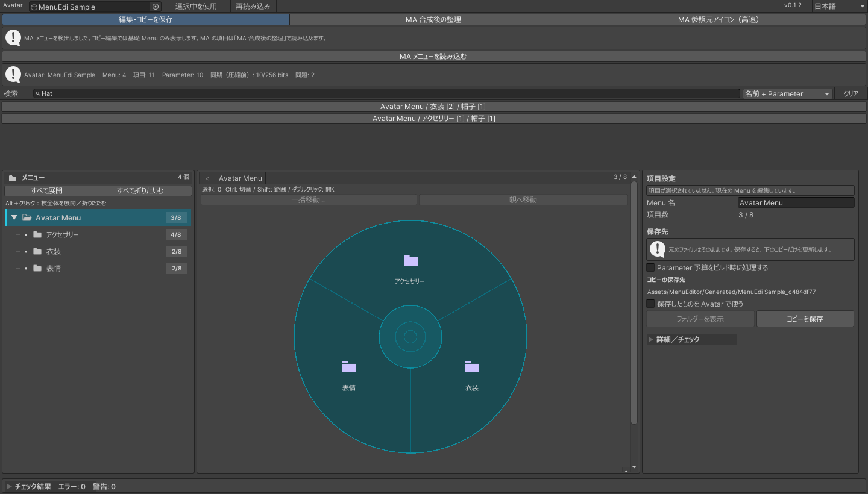Image resolution: width=868 pixels, height=494 pixels.
Task: Click the folder icon beside アクセサリー in tree
Action: coord(37,234)
